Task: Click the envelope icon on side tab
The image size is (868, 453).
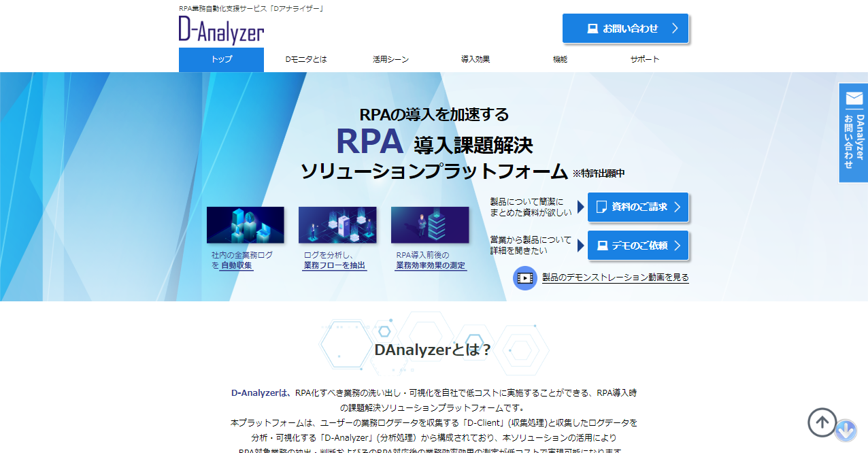Action: pyautogui.click(x=854, y=99)
